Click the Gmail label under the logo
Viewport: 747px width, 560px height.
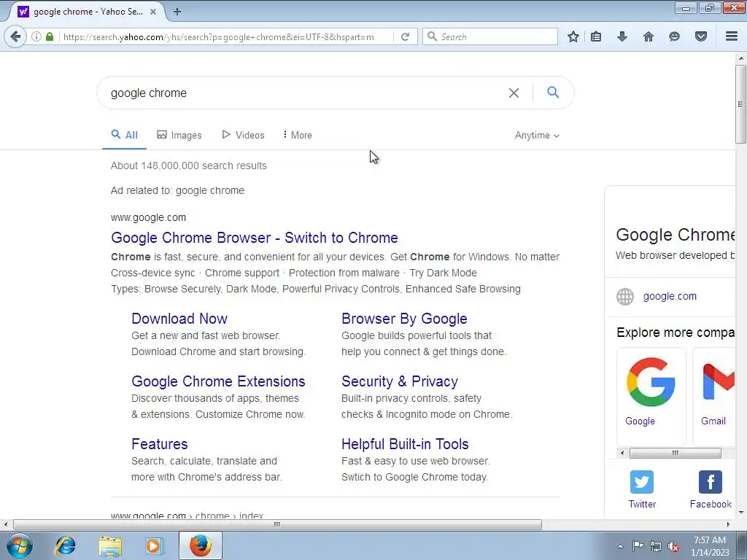(x=713, y=421)
